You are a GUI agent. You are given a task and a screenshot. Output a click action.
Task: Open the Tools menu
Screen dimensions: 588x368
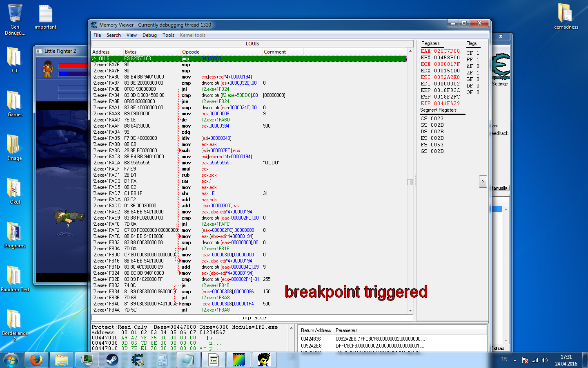(x=168, y=35)
